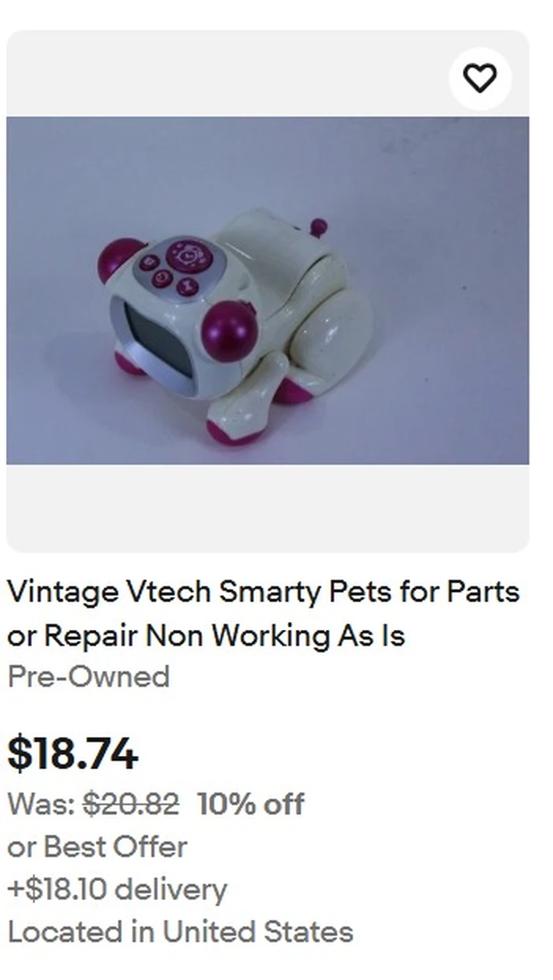The width and height of the screenshot is (553, 980).
Task: Click the toy's small pink tail antenna
Action: (x=318, y=227)
